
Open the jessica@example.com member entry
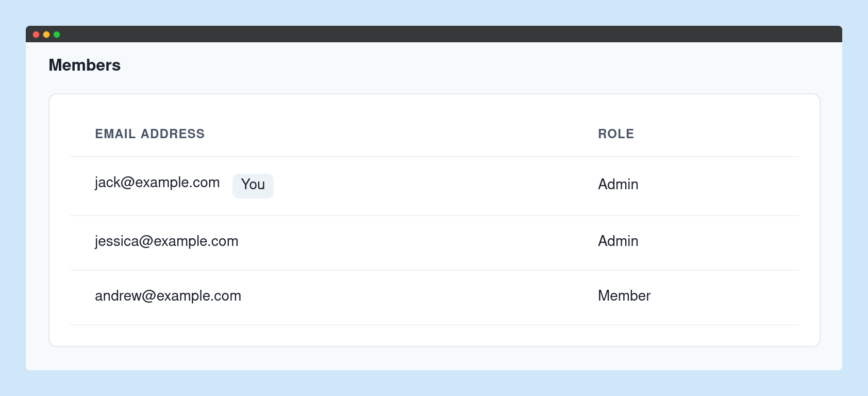click(x=166, y=241)
